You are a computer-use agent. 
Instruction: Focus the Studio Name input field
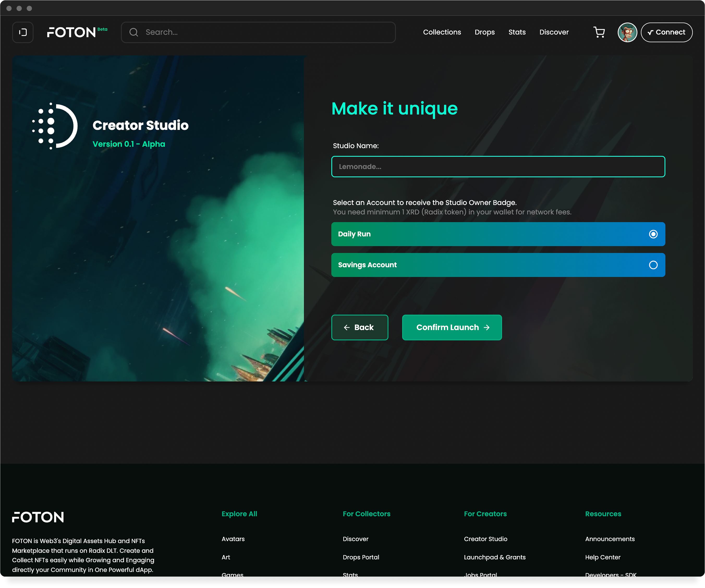(x=498, y=167)
